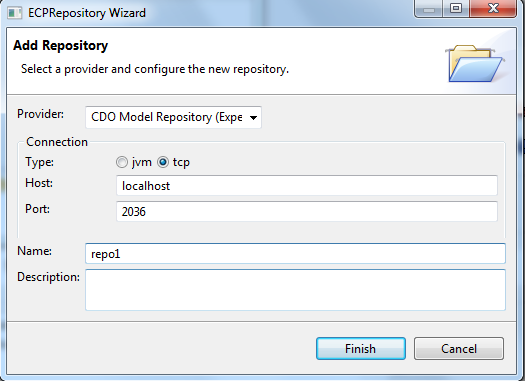Select the tcp connection type
This screenshot has width=527, height=384.
163,163
